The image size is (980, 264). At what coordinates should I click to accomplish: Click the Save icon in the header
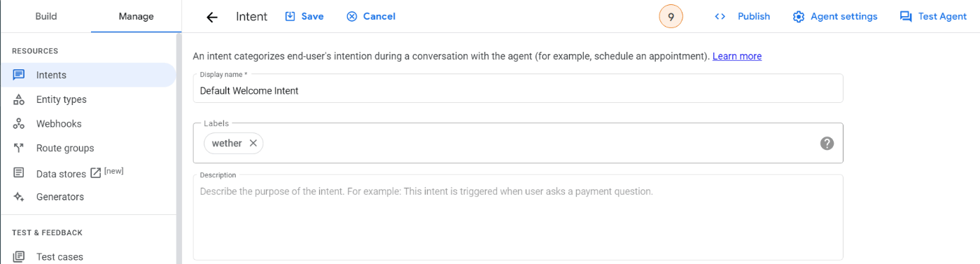[290, 16]
